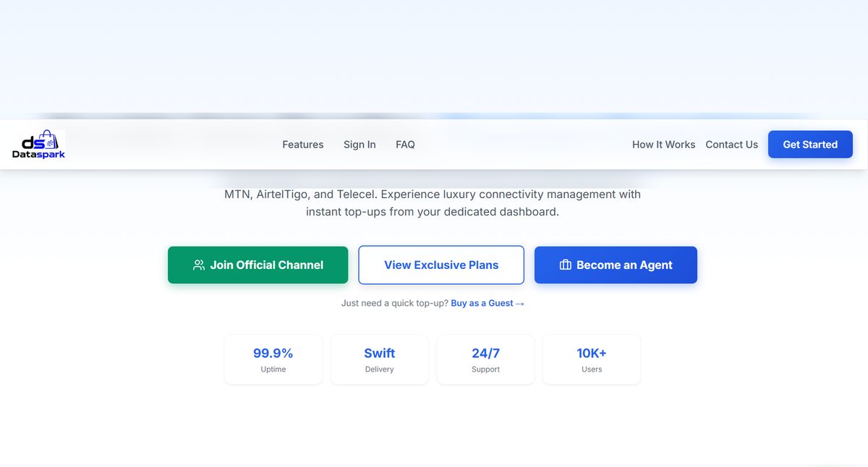868x467 pixels.
Task: Click the 10K+ Users card
Action: tap(592, 359)
